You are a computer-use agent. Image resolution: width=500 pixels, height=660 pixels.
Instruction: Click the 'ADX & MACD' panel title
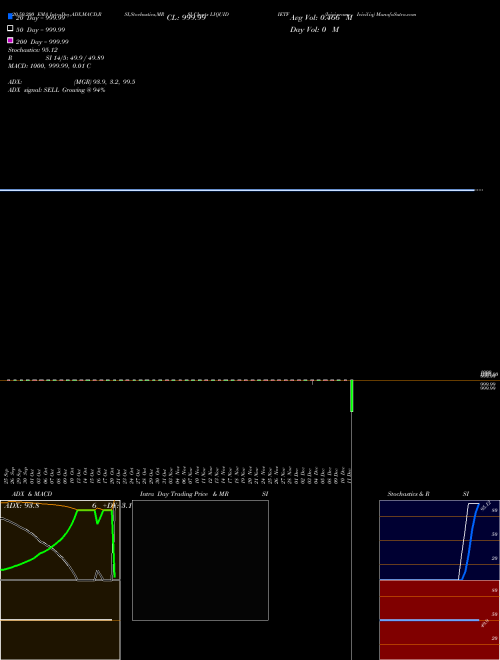tap(32, 494)
